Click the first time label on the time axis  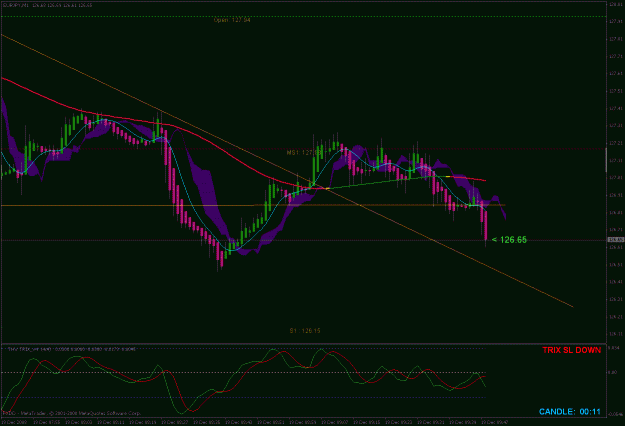point(14,422)
